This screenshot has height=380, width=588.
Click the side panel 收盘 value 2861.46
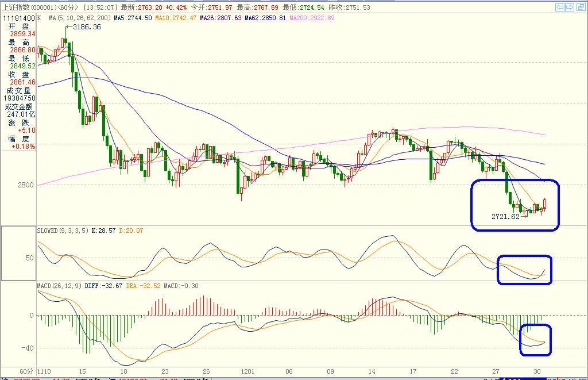point(22,82)
